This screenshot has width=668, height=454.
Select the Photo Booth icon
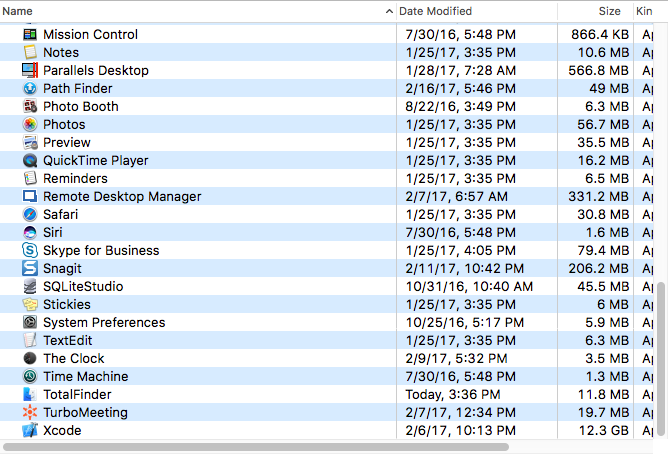click(30, 106)
